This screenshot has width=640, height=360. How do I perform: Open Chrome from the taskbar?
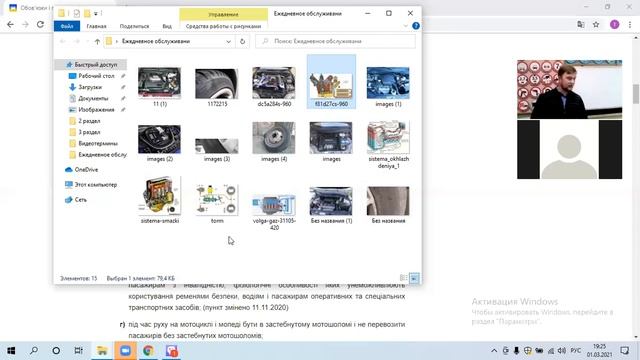click(x=148, y=351)
